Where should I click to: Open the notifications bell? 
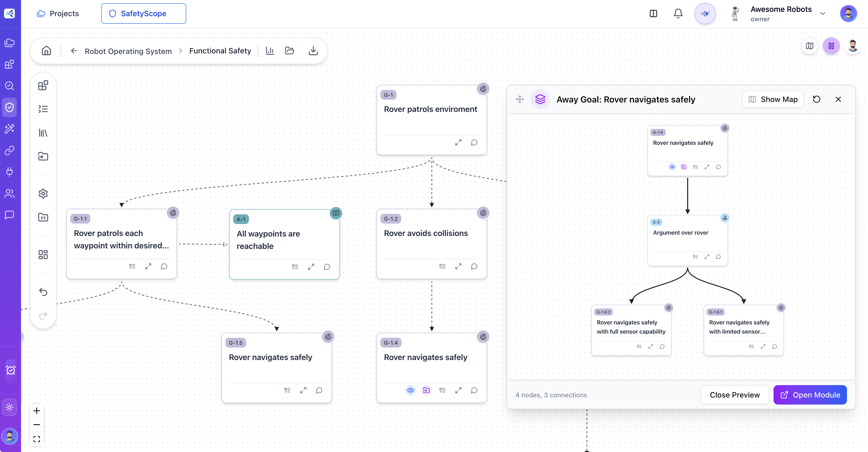[x=678, y=13]
